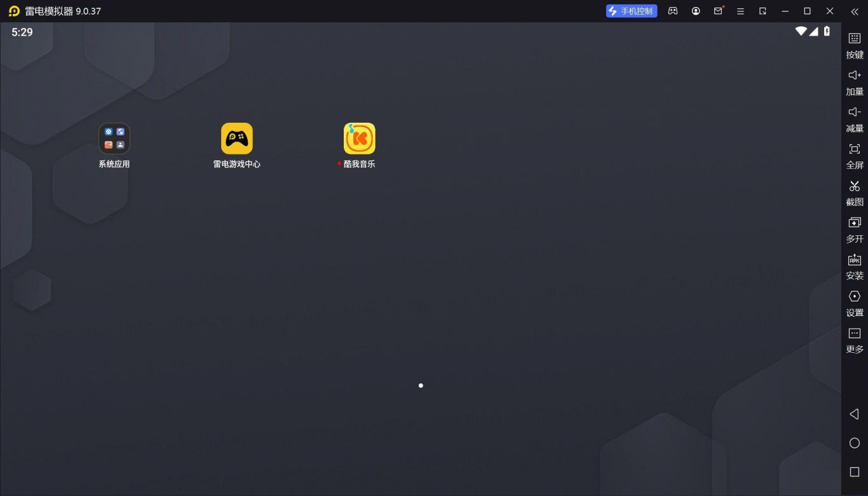This screenshot has width=868, height=496.
Task: Launch 雷电游戏中心 app
Action: 236,139
